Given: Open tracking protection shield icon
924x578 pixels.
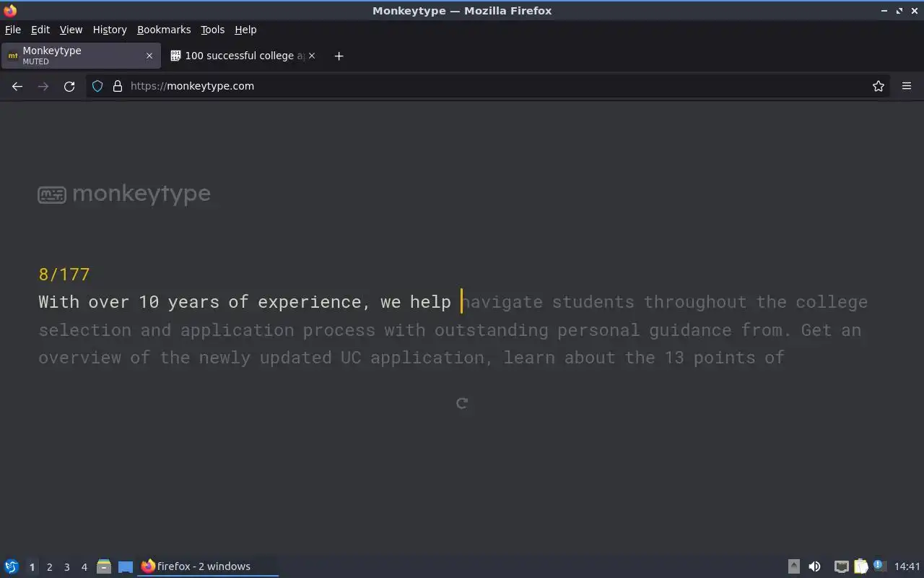Looking at the screenshot, I should tap(97, 86).
